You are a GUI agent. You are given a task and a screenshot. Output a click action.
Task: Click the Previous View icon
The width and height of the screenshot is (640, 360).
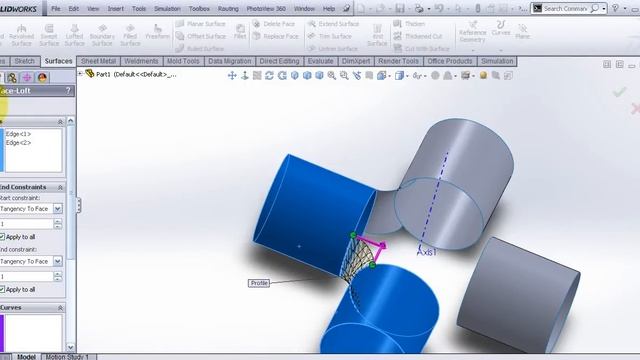[x=357, y=76]
